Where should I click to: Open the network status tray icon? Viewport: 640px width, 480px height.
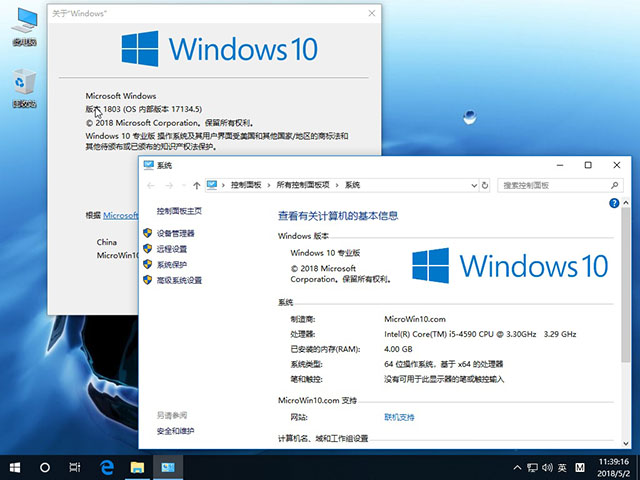coord(532,468)
